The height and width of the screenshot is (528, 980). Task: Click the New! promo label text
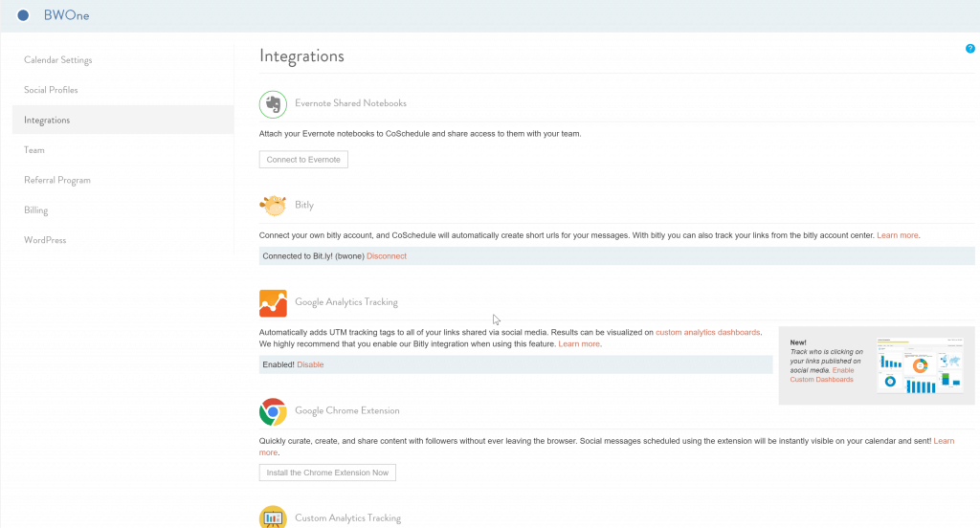pos(798,342)
